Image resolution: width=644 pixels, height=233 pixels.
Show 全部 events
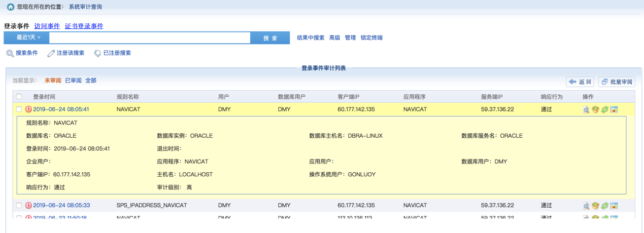[x=91, y=81]
